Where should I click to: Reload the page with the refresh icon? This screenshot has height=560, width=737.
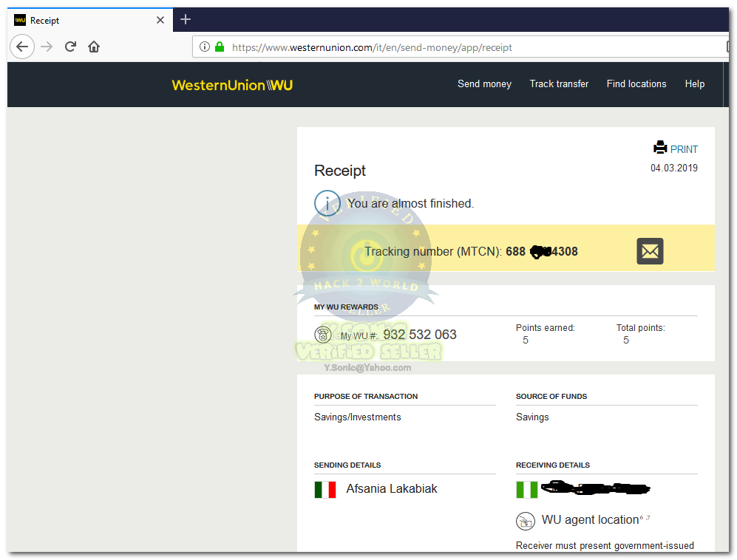pos(70,47)
